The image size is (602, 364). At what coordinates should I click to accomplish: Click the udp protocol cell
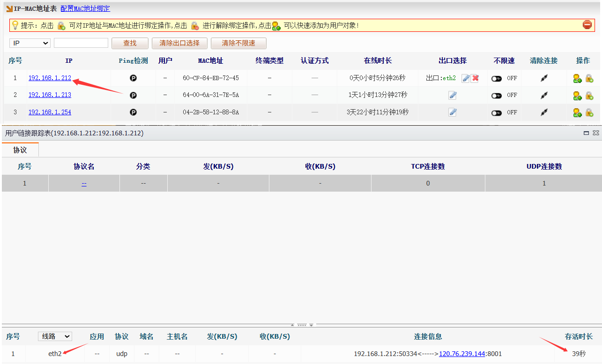click(122, 354)
